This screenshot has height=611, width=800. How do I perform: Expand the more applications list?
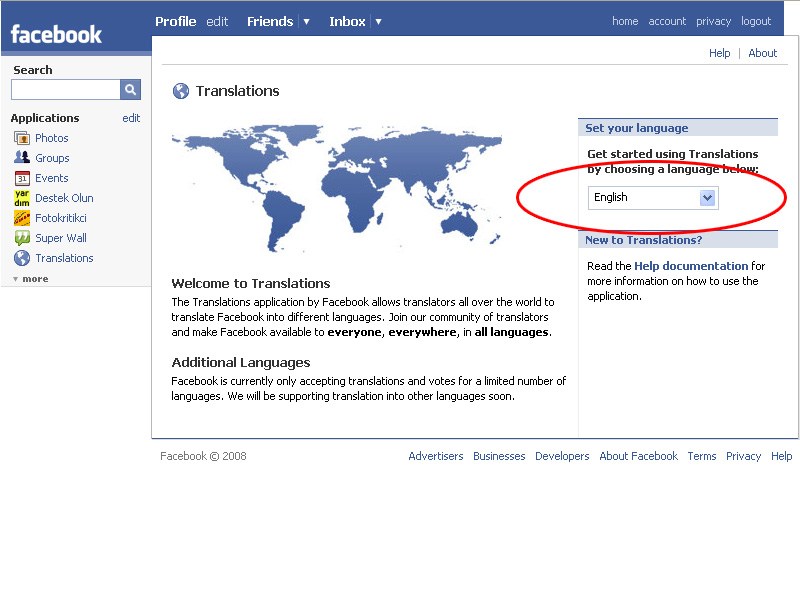coord(31,279)
